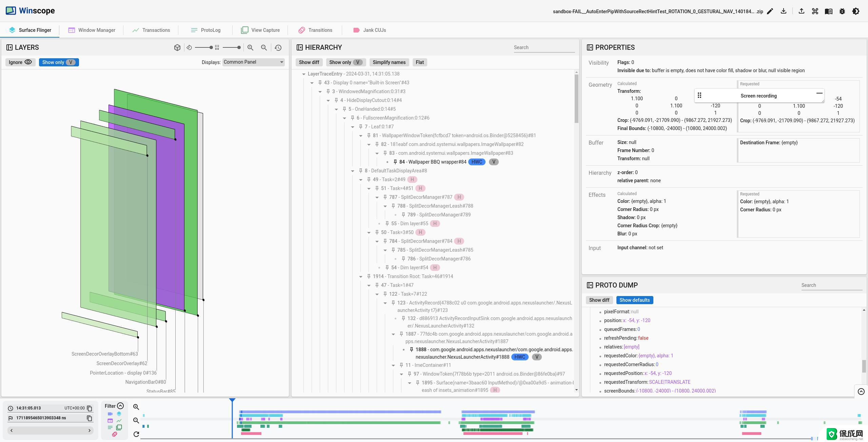The image size is (868, 442).
Task: Open the View Capture tab
Action: tap(260, 30)
